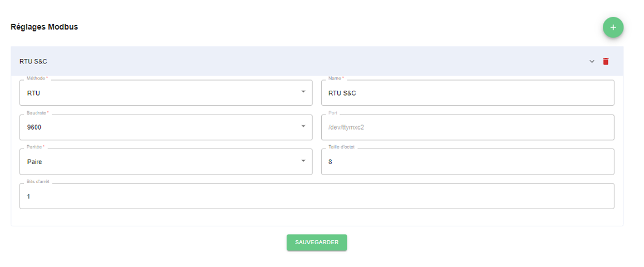Click the Baudrate dropdown arrow
The width and height of the screenshot is (644, 267).
pos(303,126)
